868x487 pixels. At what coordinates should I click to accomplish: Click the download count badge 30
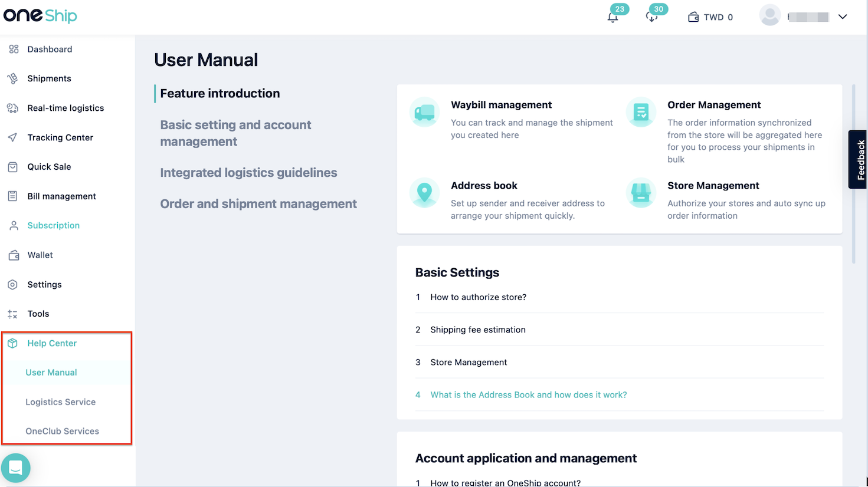point(659,9)
